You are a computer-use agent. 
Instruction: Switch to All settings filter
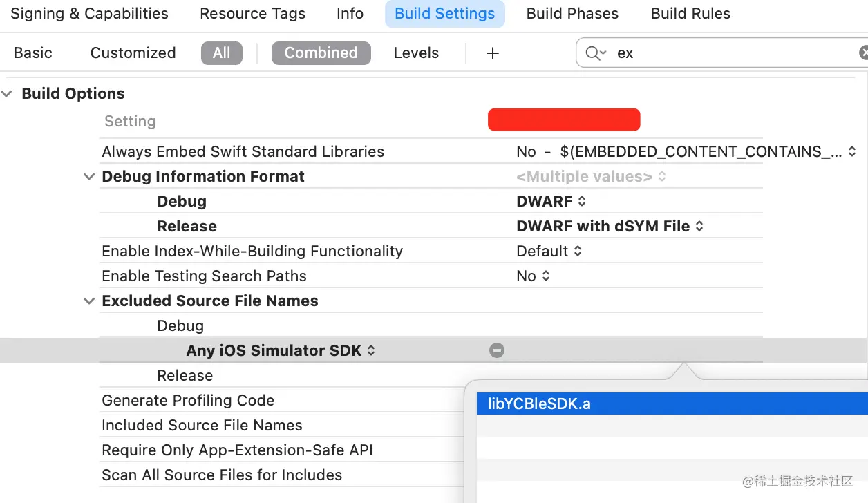221,53
